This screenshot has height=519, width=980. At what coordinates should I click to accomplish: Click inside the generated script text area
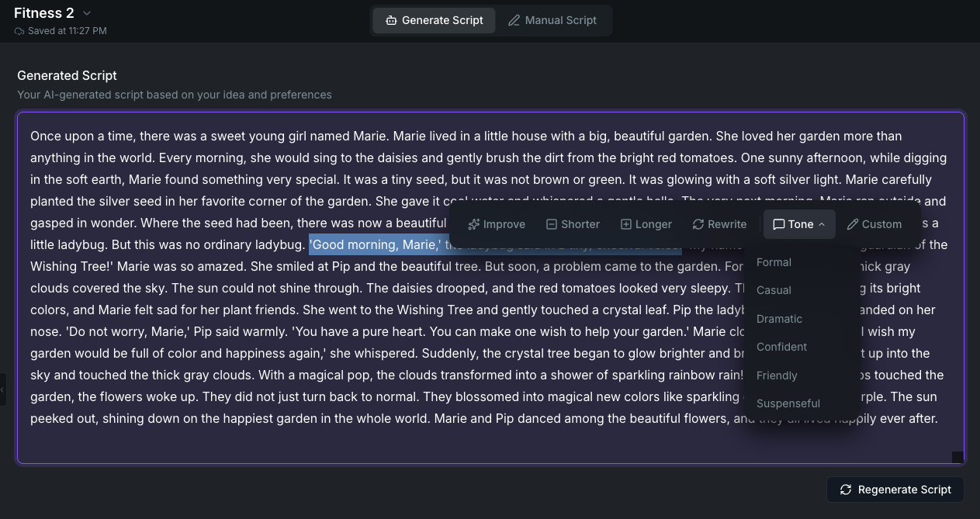(x=310, y=155)
